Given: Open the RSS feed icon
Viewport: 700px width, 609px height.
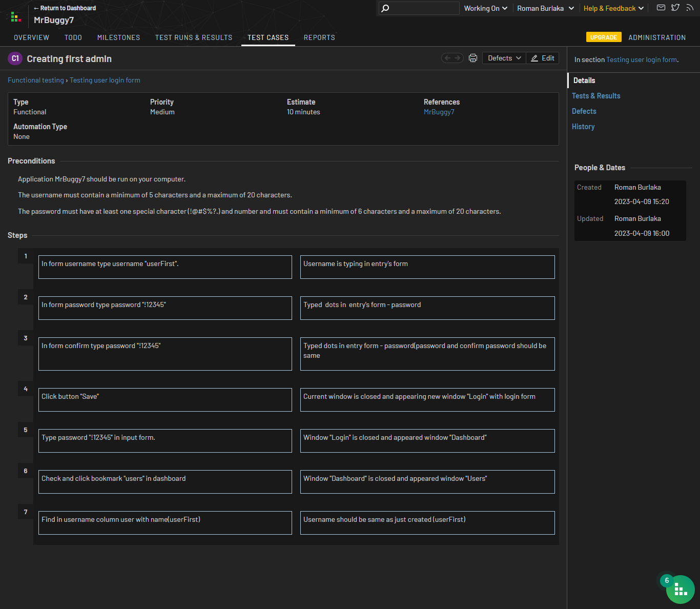Looking at the screenshot, I should click(x=690, y=8).
